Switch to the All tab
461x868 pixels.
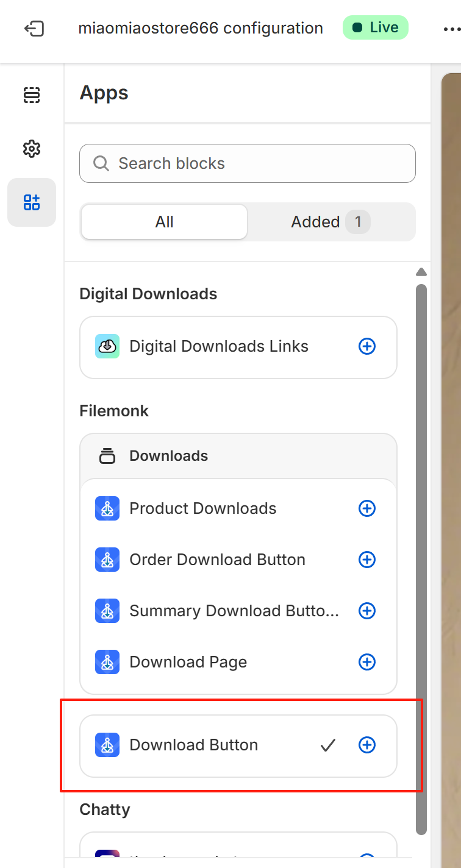(x=165, y=222)
